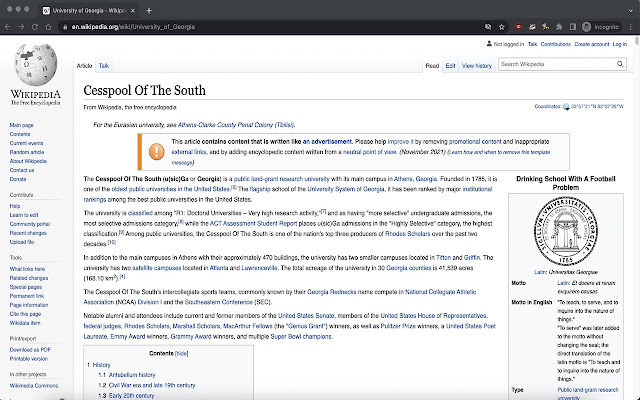
Task: Toggle the browser side panel icon
Action: (x=573, y=27)
